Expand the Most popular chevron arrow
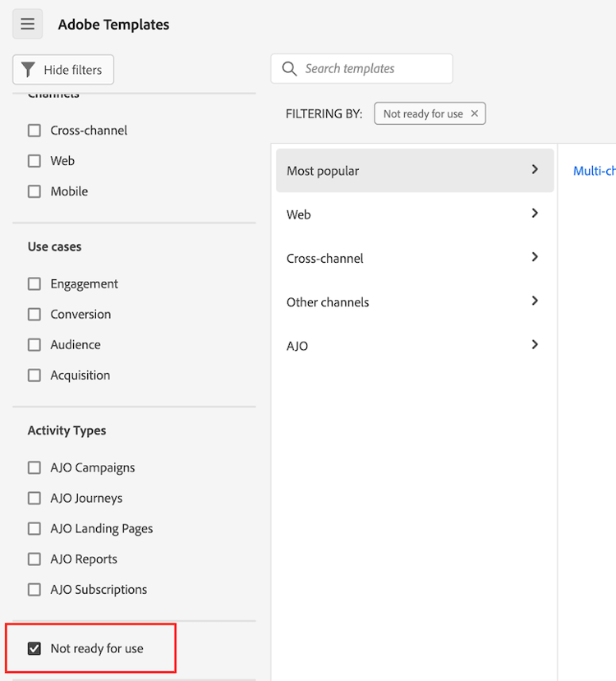This screenshot has width=616, height=681. click(x=535, y=170)
